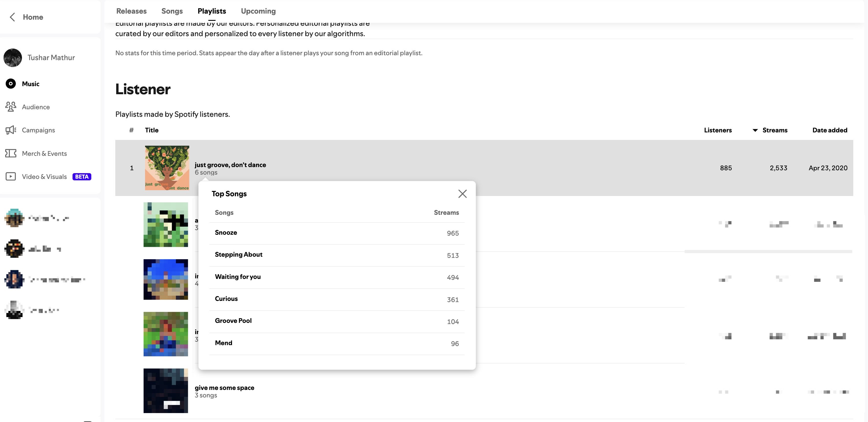Click the just groove playlist cover art
868x422 pixels.
(167, 168)
